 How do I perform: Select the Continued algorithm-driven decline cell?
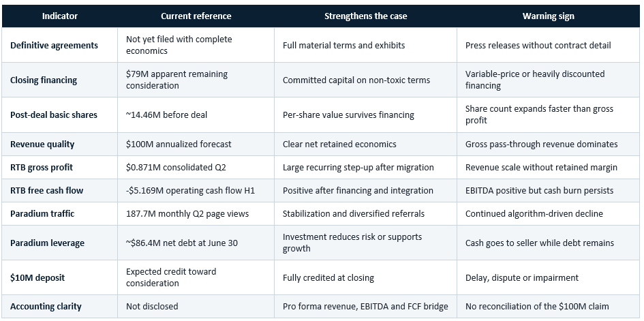534,213
